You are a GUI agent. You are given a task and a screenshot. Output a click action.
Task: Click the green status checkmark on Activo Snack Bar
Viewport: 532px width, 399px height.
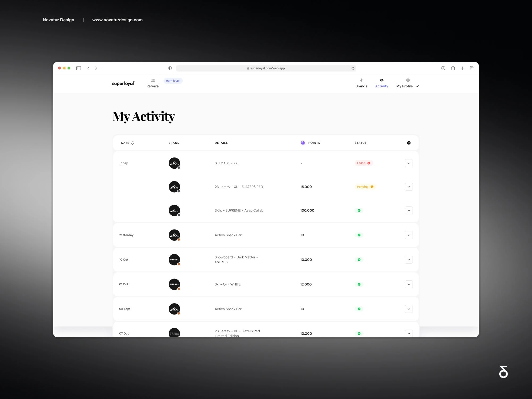[x=359, y=235]
